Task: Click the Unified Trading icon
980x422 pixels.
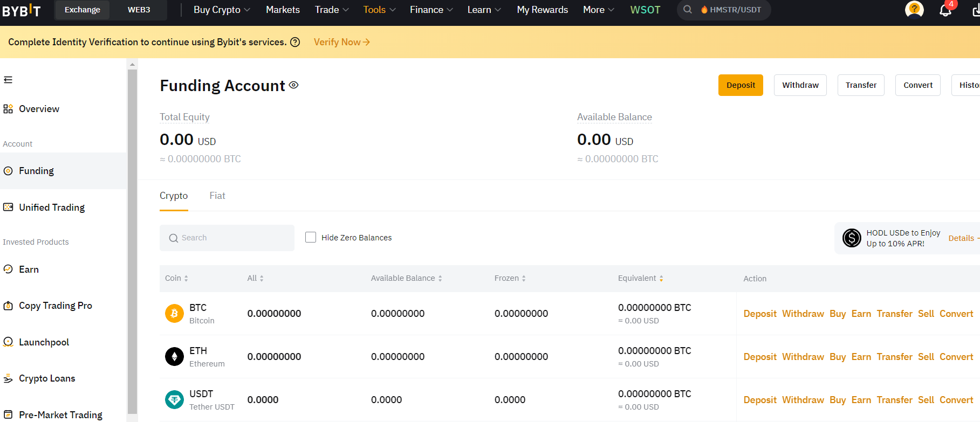Action: (8, 207)
